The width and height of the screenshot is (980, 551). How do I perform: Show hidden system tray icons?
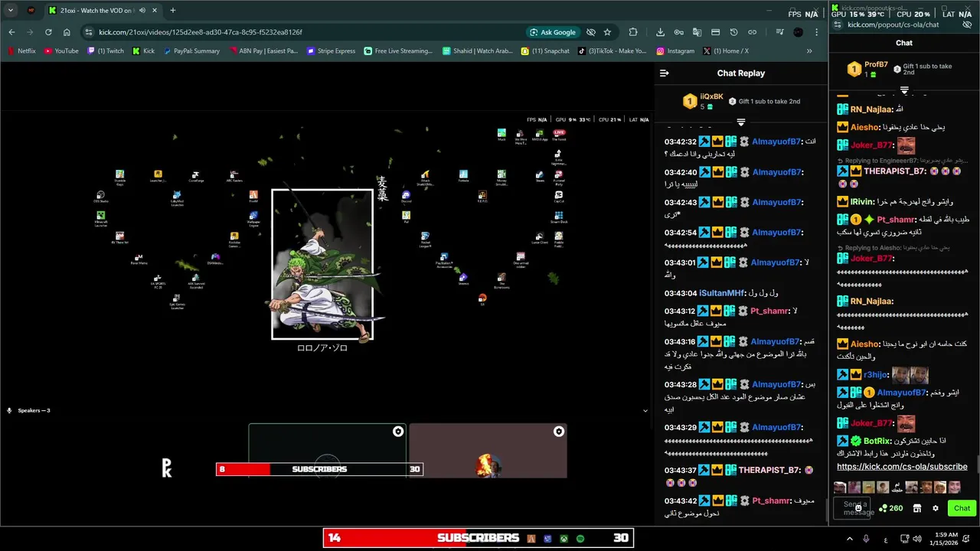849,539
